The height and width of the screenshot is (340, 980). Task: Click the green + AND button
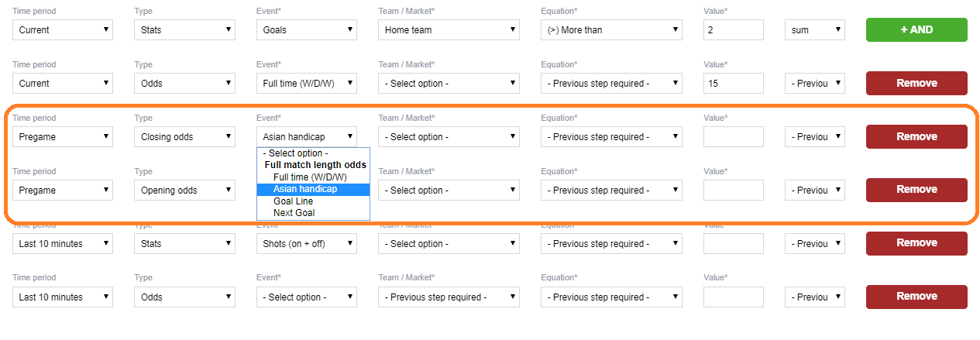[x=916, y=29]
